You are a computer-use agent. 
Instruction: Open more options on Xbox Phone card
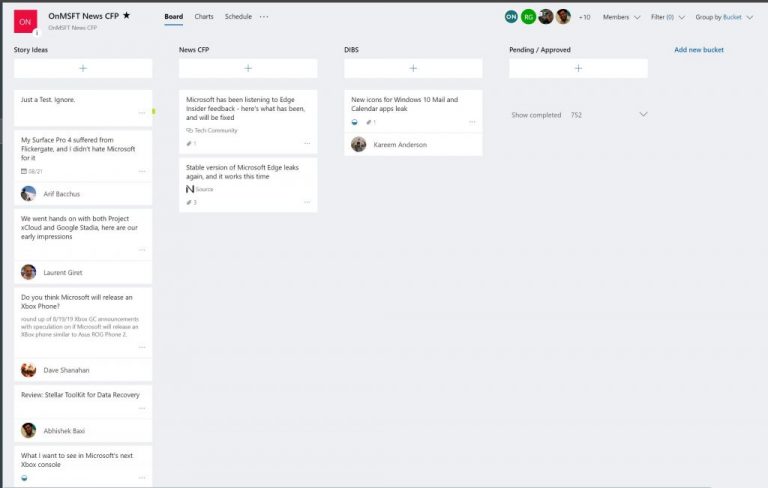[x=142, y=347]
